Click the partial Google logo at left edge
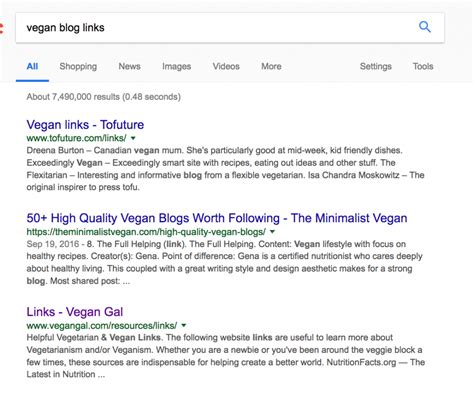474x394 pixels. click(1, 28)
